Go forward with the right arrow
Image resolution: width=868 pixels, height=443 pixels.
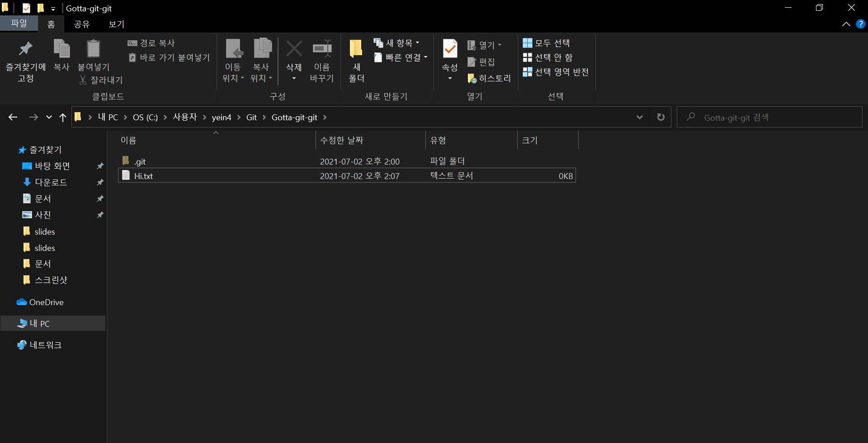pos(33,117)
